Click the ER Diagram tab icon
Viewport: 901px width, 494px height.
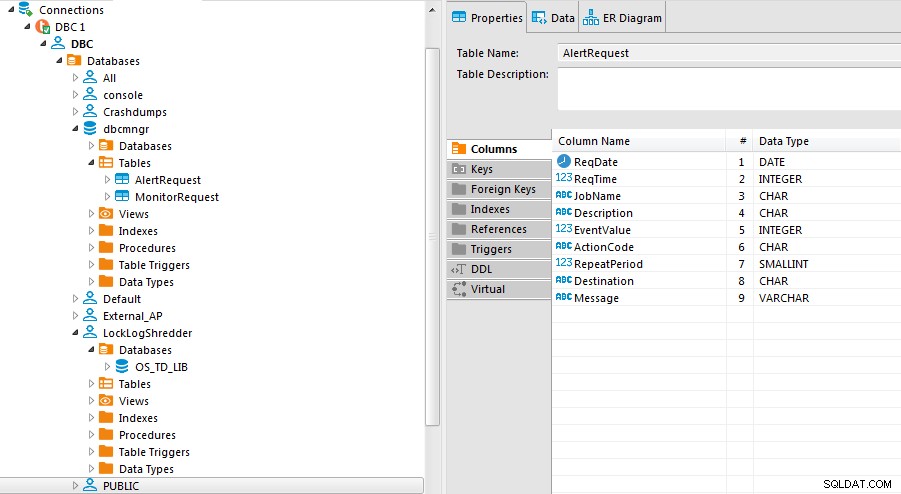tap(591, 18)
